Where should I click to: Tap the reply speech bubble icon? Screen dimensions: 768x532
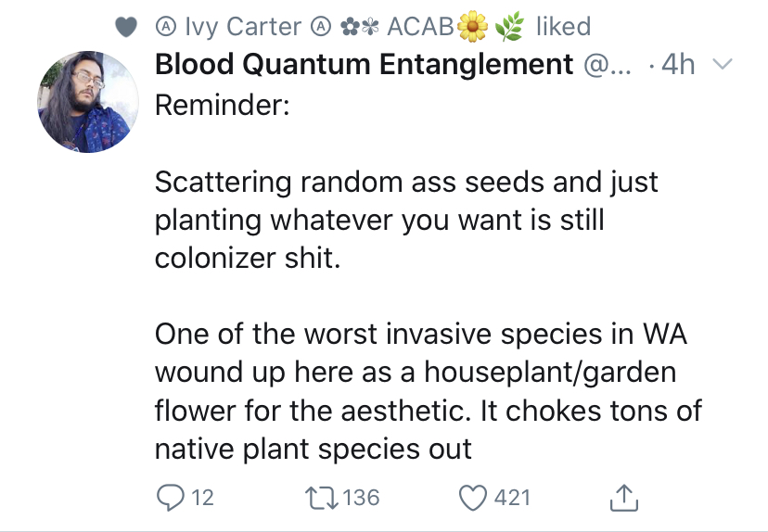171,498
